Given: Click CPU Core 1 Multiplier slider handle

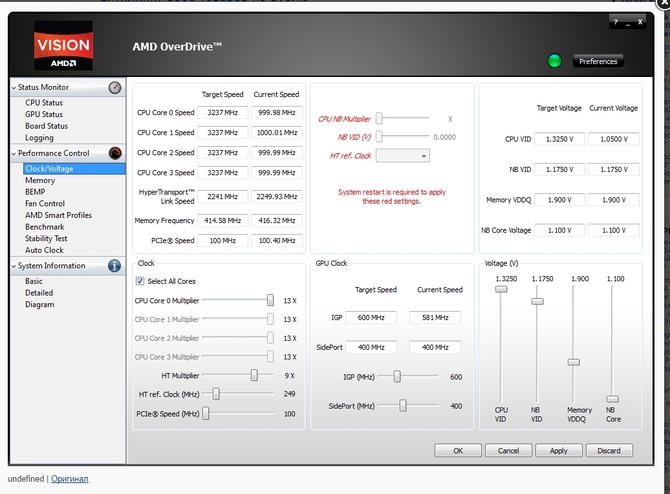Looking at the screenshot, I should coord(270,319).
